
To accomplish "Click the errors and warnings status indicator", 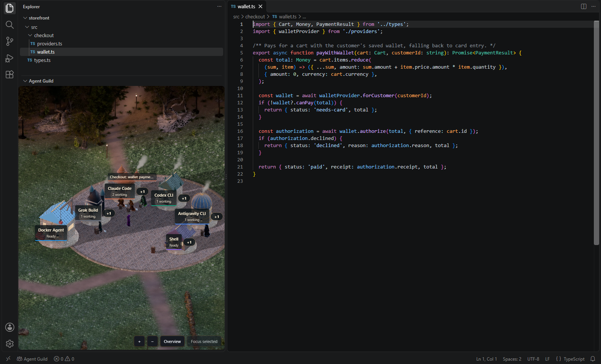I will pyautogui.click(x=64, y=359).
